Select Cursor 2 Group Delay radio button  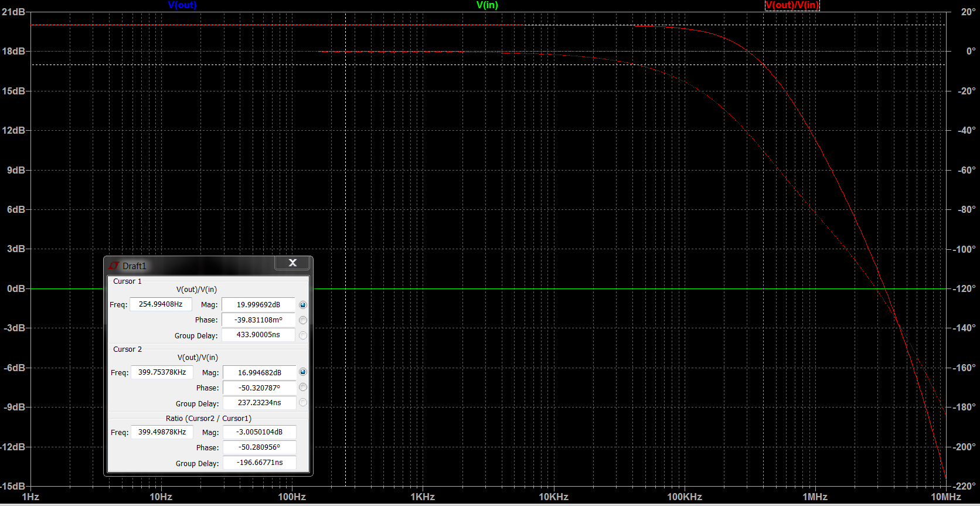point(303,402)
